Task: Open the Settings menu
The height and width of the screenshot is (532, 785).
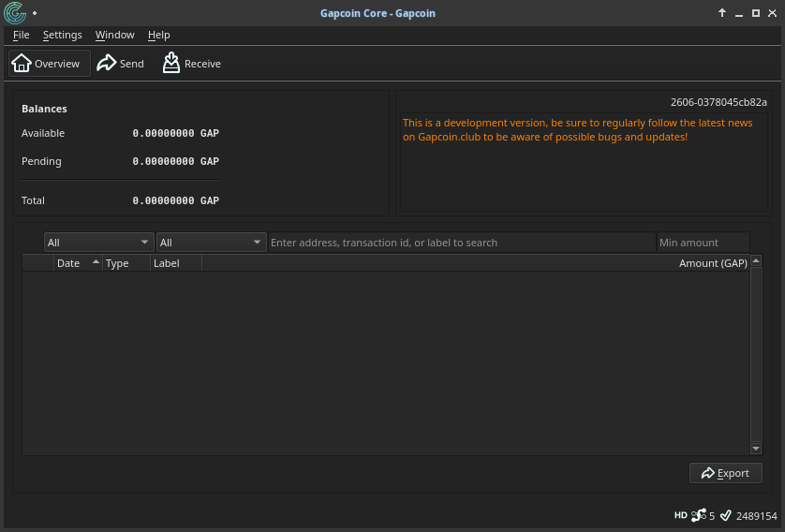Action: click(62, 35)
